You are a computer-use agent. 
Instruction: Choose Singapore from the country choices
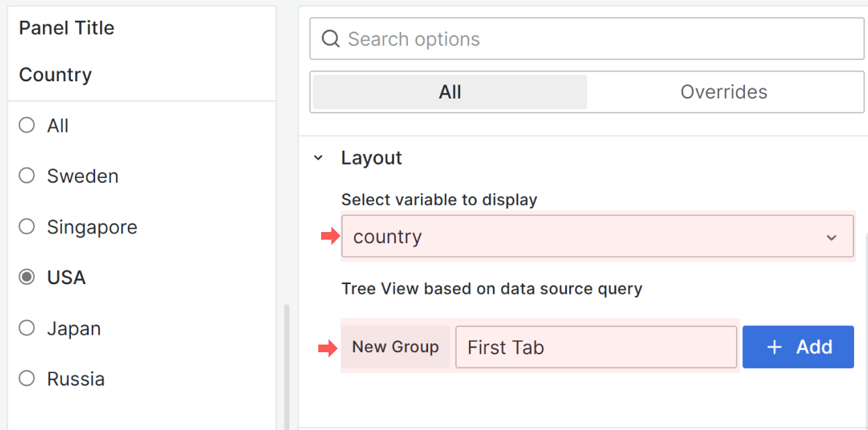click(26, 226)
